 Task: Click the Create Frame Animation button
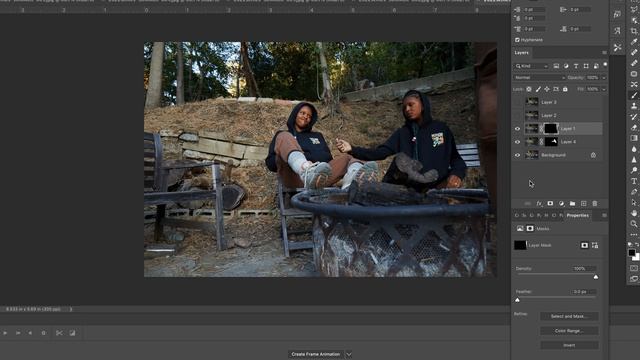316,354
